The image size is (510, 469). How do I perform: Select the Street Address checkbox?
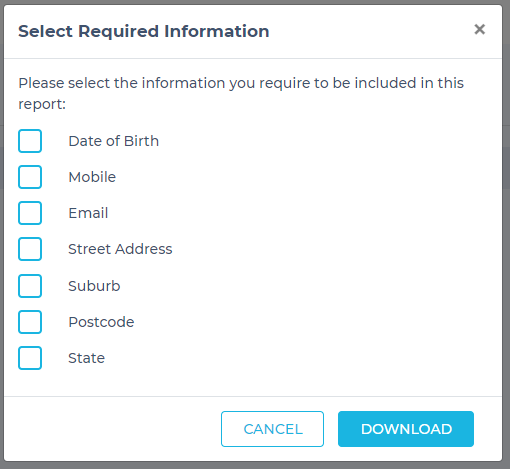(x=30, y=249)
